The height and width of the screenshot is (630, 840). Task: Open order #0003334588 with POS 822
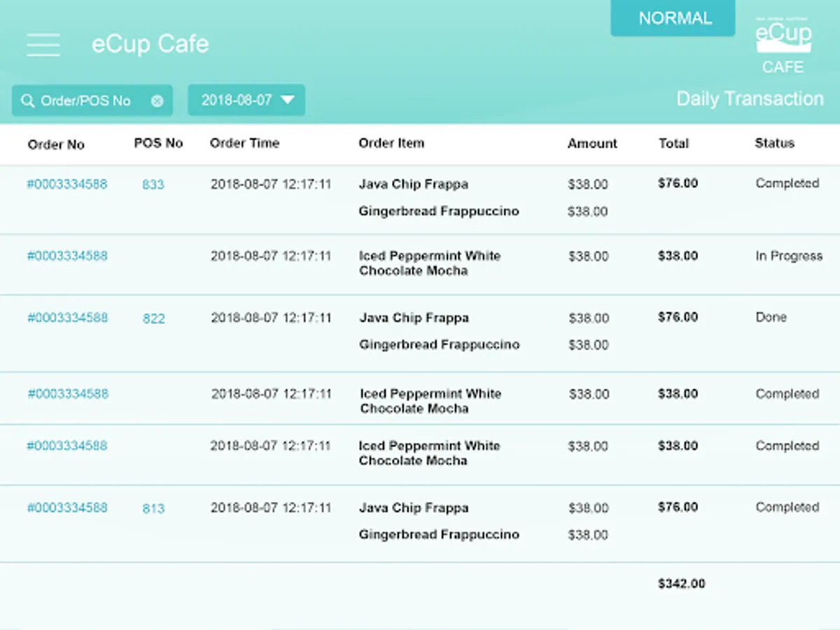[x=68, y=318]
